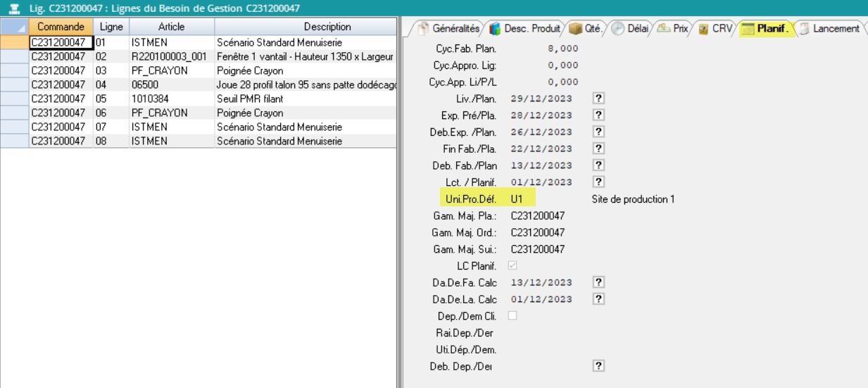
Task: Enable the Dep./Dem Cli. checkbox
Action: tap(512, 315)
